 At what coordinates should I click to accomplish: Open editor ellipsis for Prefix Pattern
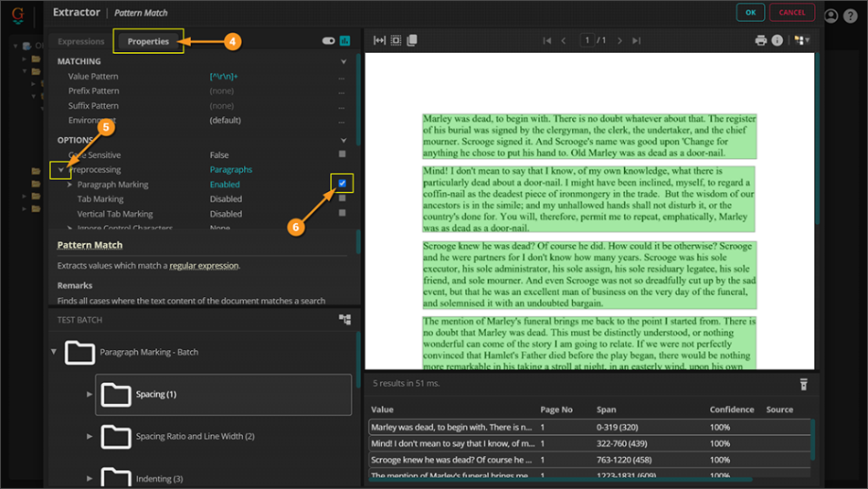coord(342,91)
